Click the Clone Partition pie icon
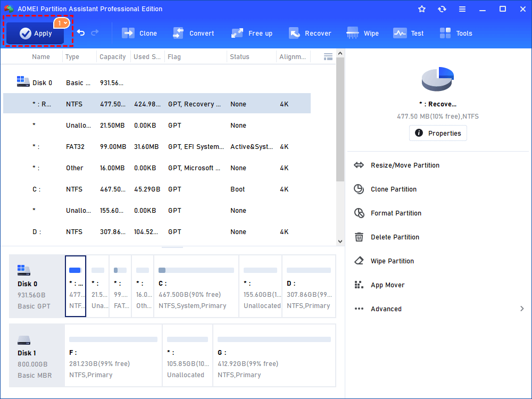The height and width of the screenshot is (399, 532). pyautogui.click(x=359, y=189)
